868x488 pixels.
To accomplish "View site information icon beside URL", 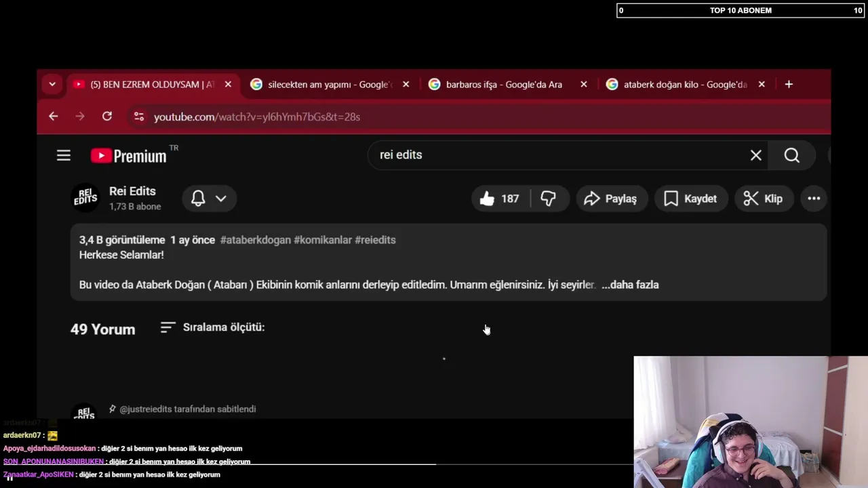I will pos(139,117).
